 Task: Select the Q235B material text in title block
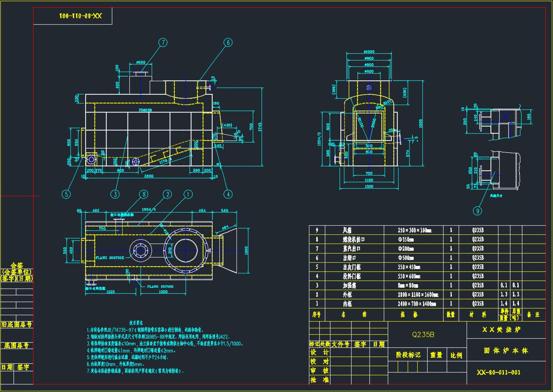423,335
